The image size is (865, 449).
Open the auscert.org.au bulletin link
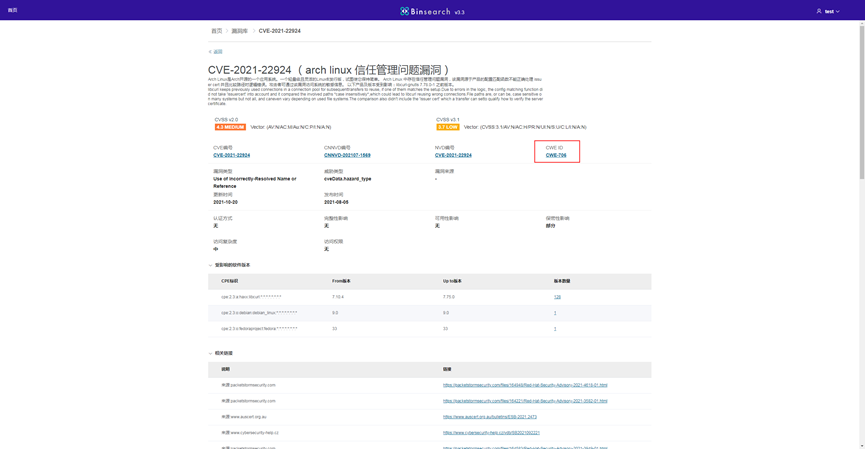[490, 417]
